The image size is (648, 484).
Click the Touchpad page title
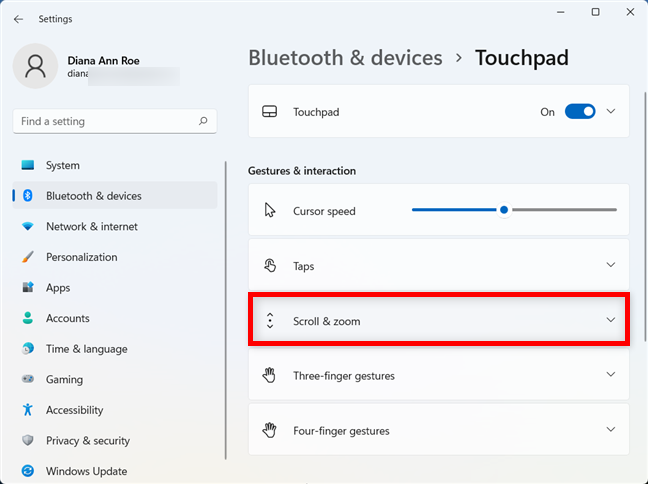pos(522,57)
